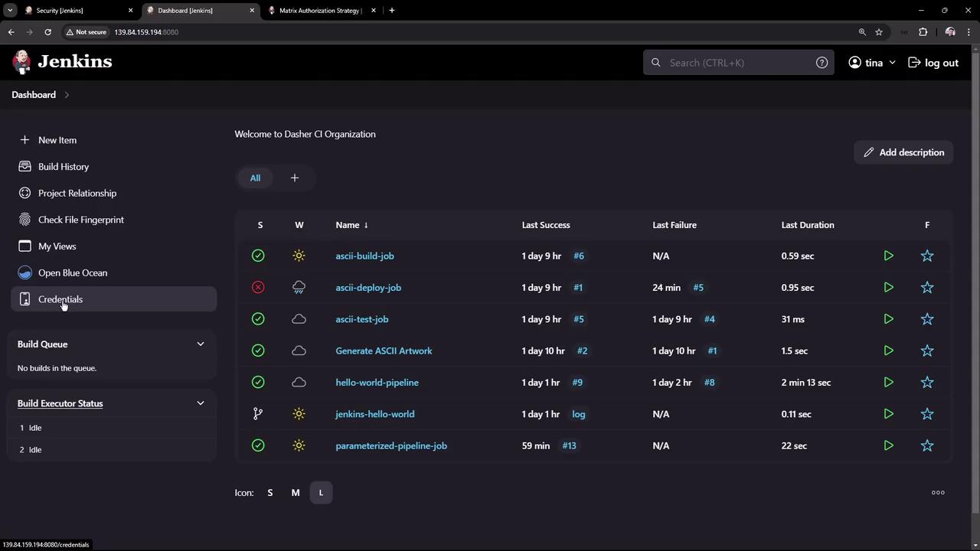Start parameterized-pipeline-job with its play icon
This screenshot has height=551, width=980.
click(x=888, y=445)
